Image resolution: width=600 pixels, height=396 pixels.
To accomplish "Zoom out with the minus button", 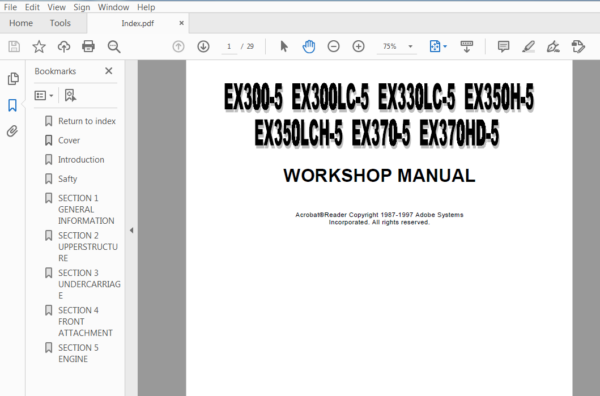I will pyautogui.click(x=333, y=47).
